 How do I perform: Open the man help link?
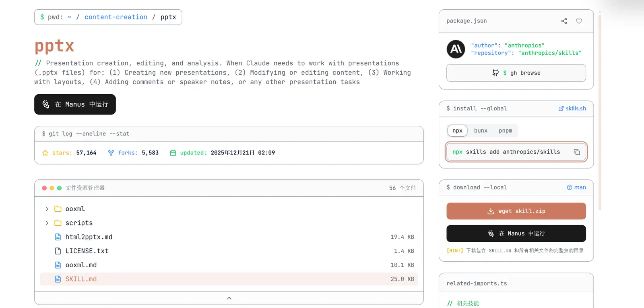tap(576, 187)
